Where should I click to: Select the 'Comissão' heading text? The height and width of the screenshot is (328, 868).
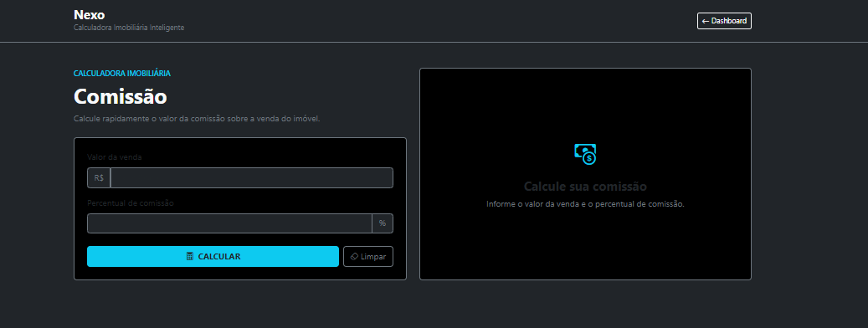coord(121,96)
